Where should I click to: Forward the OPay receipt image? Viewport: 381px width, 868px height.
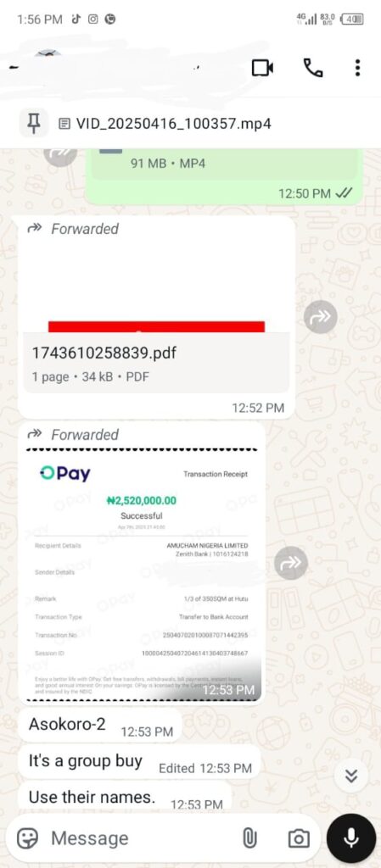click(291, 563)
